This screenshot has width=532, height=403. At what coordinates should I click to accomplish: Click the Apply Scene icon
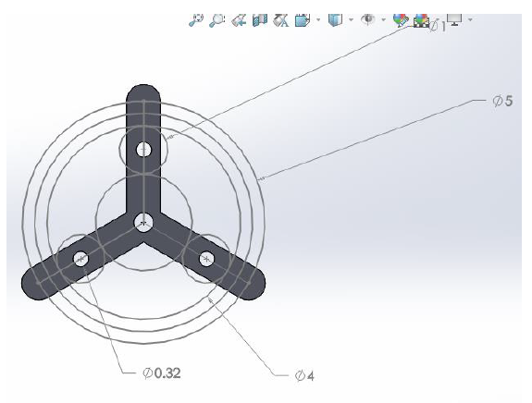click(x=421, y=20)
